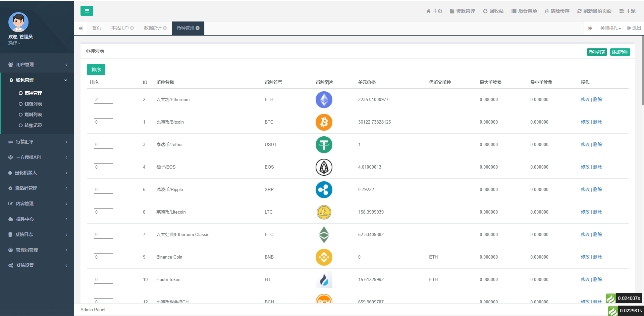Open the 关闭操作 dropdown
The height and width of the screenshot is (316, 644).
610,28
